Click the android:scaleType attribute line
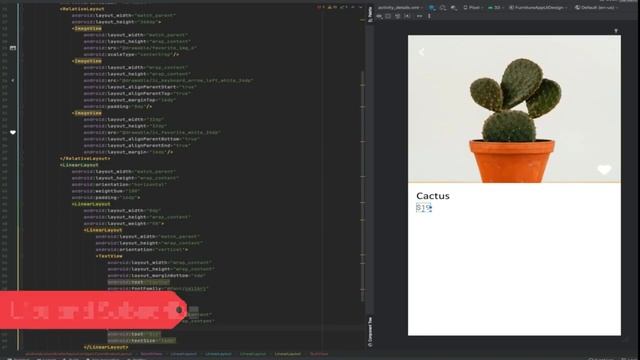Viewport: 640px width, 360px height. point(131,54)
